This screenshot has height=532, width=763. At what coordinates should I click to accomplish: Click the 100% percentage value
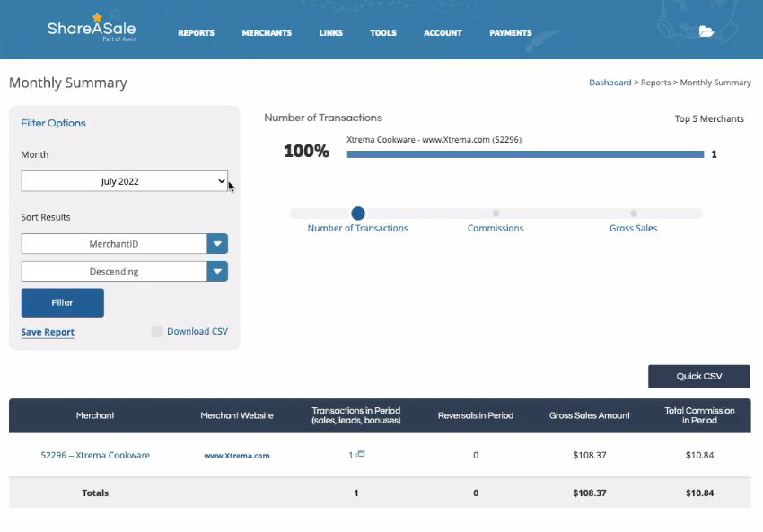pos(307,151)
